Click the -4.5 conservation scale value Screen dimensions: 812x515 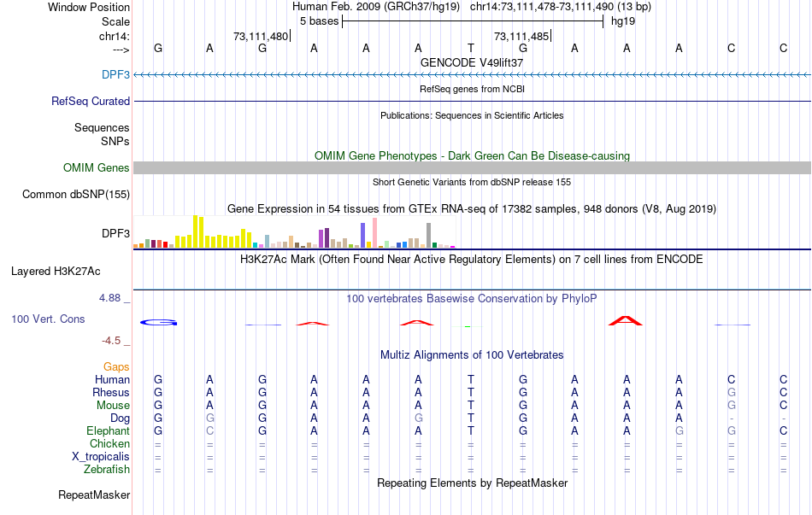click(111, 341)
